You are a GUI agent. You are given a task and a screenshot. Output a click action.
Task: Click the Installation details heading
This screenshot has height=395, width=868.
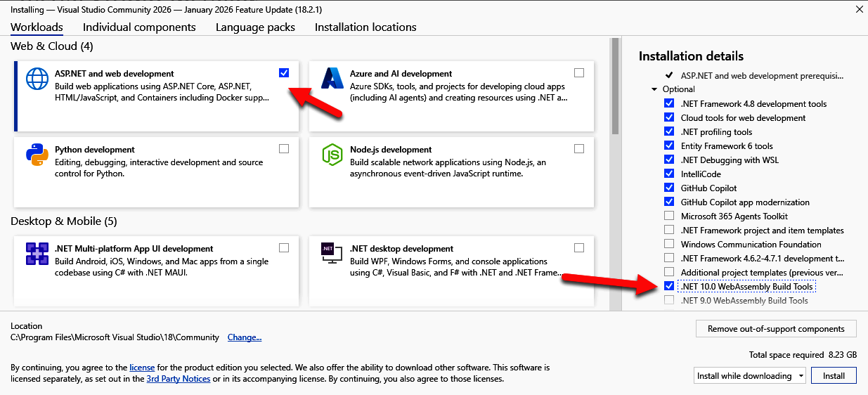coord(691,56)
